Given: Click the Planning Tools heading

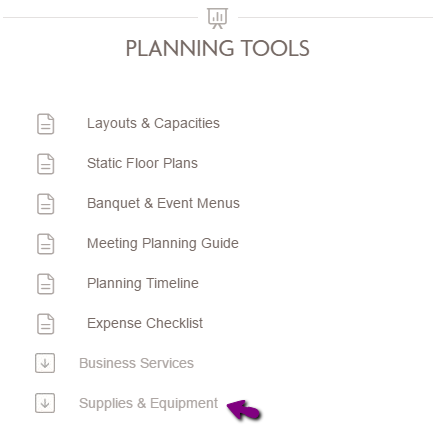Looking at the screenshot, I should 218,49.
